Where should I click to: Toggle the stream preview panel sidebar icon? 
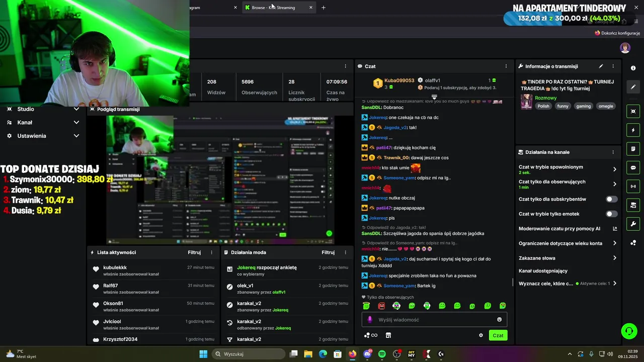[x=633, y=111]
